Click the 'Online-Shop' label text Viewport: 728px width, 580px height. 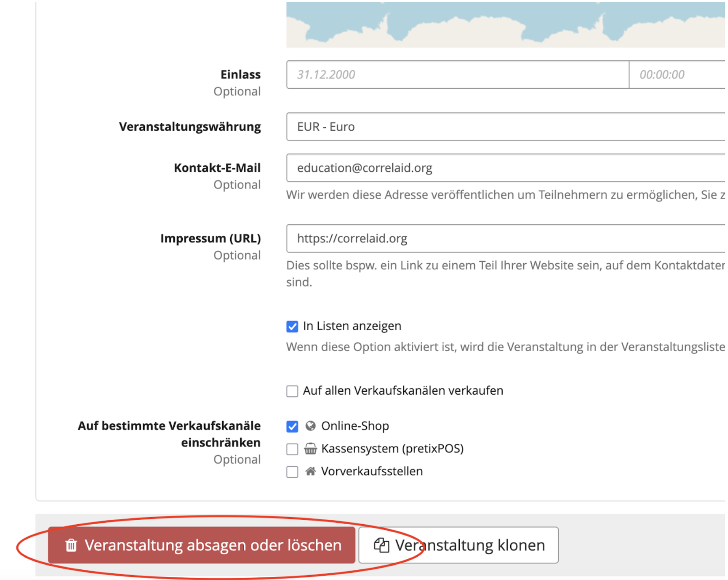355,426
